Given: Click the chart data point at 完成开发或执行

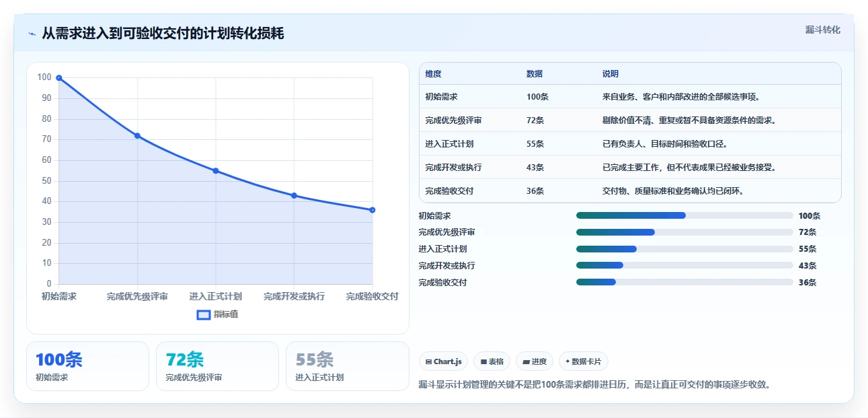Looking at the screenshot, I should (294, 196).
